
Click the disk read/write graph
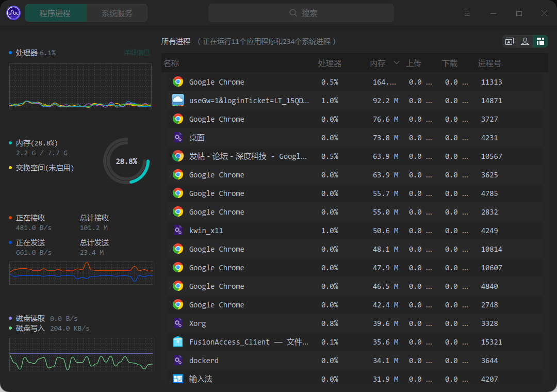(81, 354)
